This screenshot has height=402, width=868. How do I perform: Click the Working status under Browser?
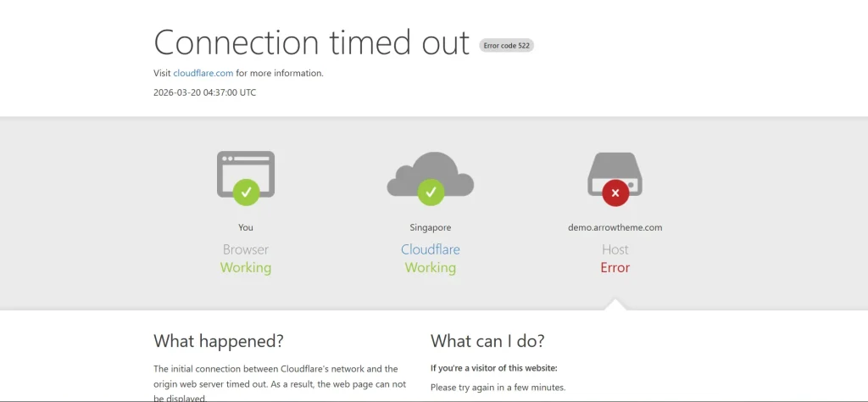tap(246, 267)
